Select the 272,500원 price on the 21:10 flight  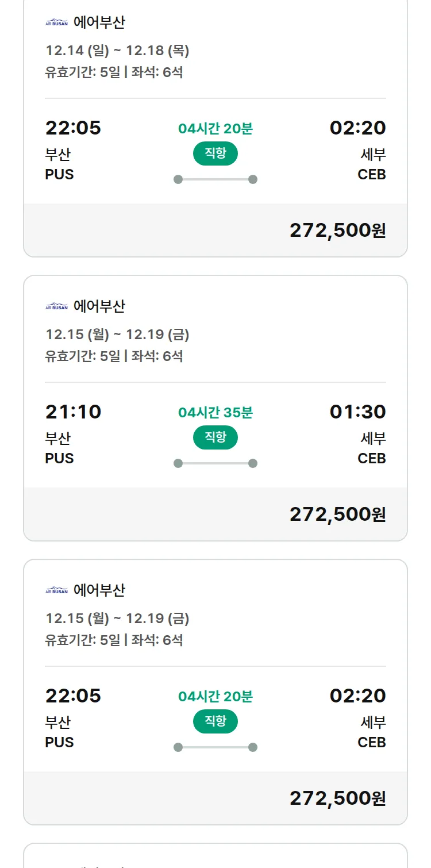pyautogui.click(x=337, y=514)
